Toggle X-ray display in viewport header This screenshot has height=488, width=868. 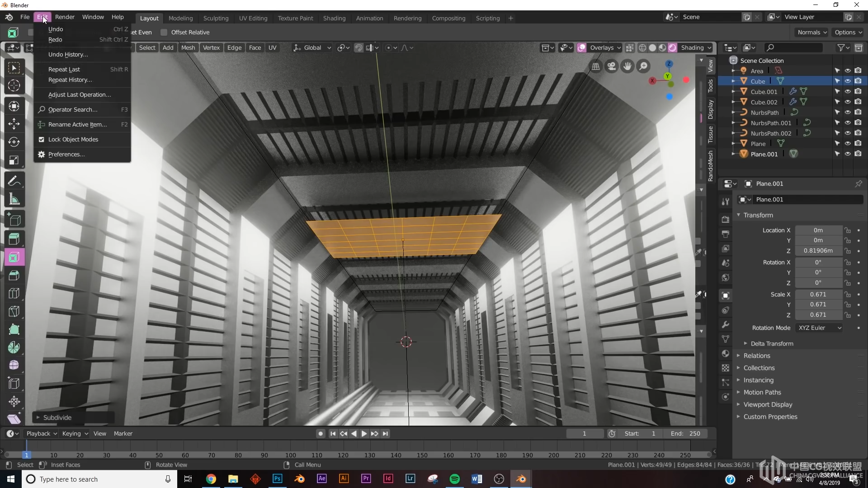pos(630,47)
